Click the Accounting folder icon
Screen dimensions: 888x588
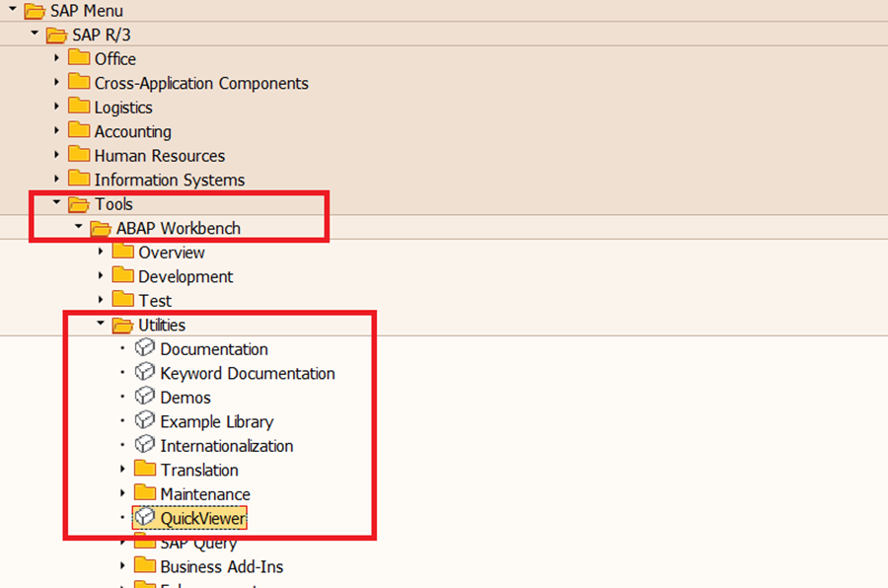coord(79,130)
